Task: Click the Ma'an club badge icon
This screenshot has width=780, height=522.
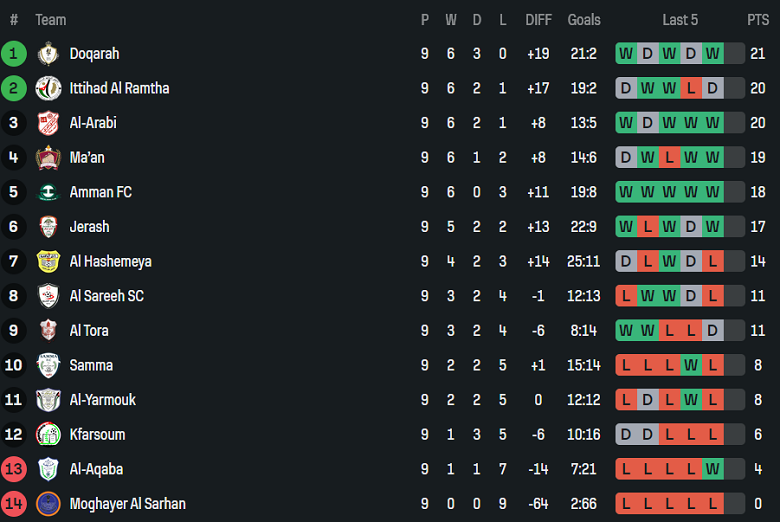Action: 48,158
